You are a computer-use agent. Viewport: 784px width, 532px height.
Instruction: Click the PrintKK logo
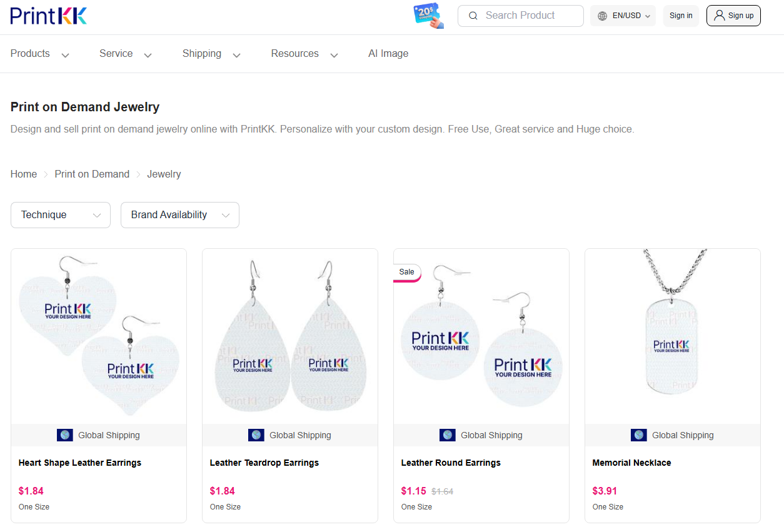[x=48, y=15]
